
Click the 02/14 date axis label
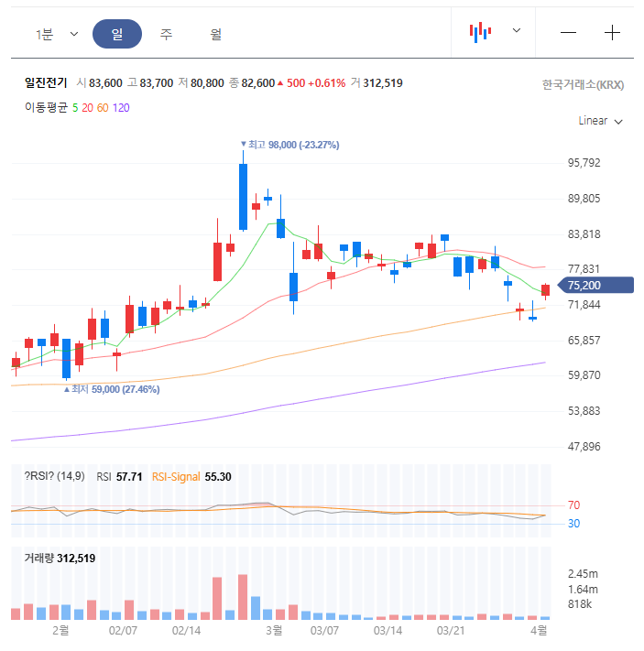coord(186,631)
